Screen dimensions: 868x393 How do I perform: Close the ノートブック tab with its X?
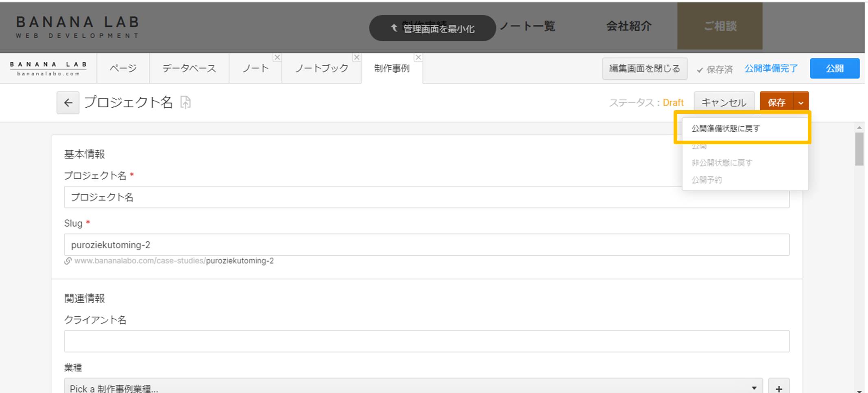[x=357, y=57]
